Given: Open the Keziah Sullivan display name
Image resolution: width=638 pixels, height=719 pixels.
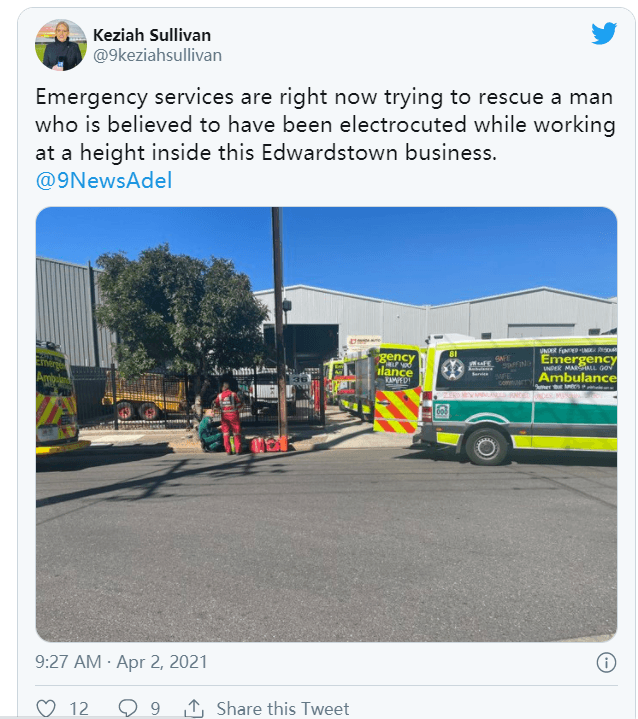Looking at the screenshot, I should click(x=152, y=35).
